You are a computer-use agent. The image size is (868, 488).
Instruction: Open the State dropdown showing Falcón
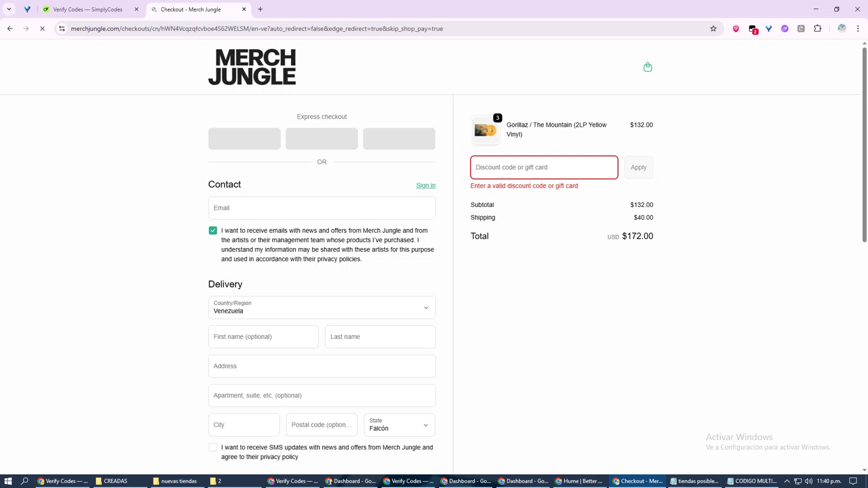[x=399, y=425]
